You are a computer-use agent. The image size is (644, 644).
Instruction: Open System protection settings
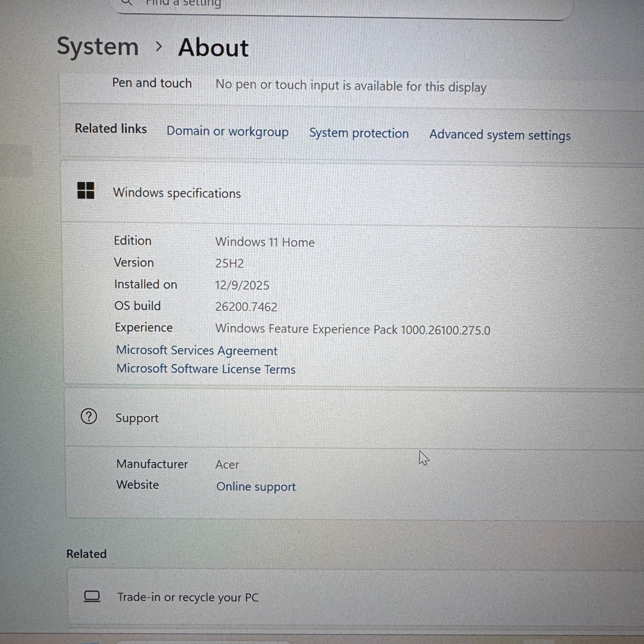(x=359, y=133)
